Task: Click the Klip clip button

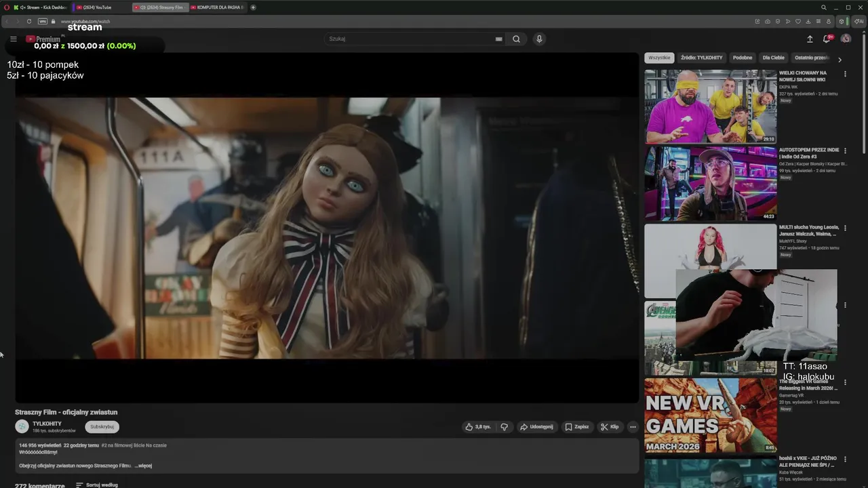Action: pos(610,427)
